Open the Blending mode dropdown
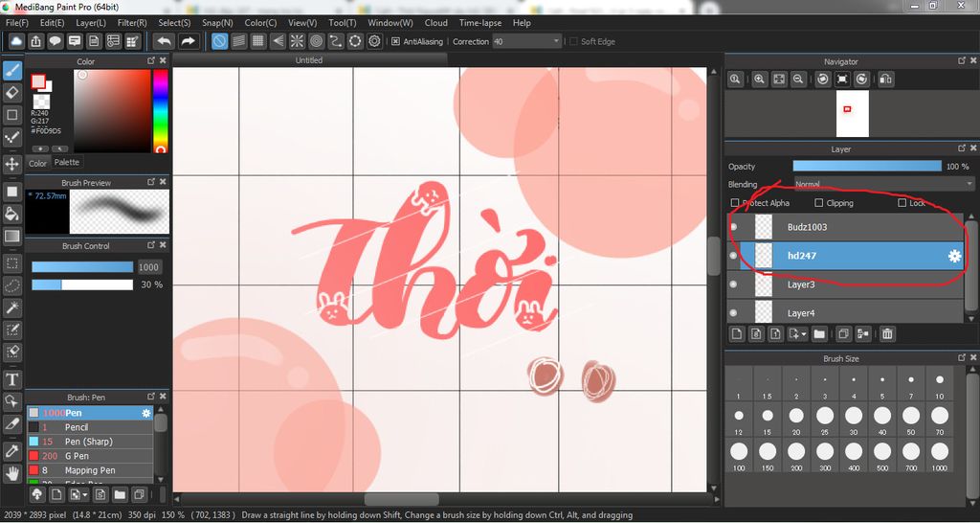This screenshot has height=523, width=980. click(x=883, y=185)
